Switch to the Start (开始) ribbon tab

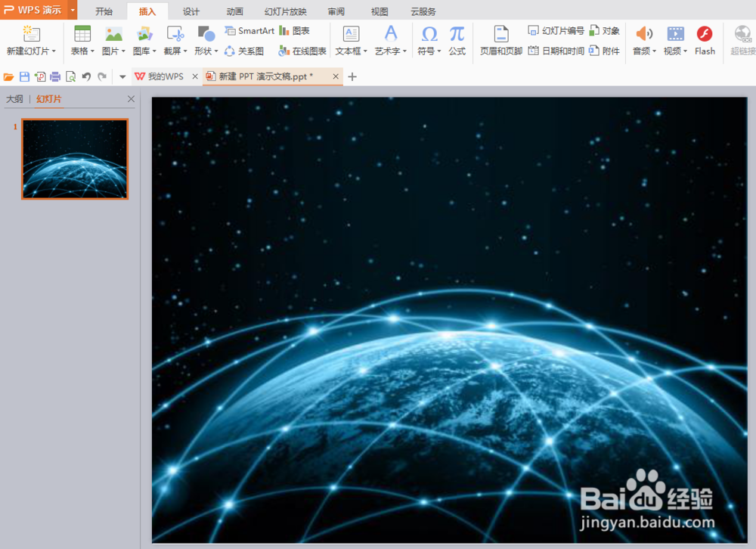tap(104, 11)
